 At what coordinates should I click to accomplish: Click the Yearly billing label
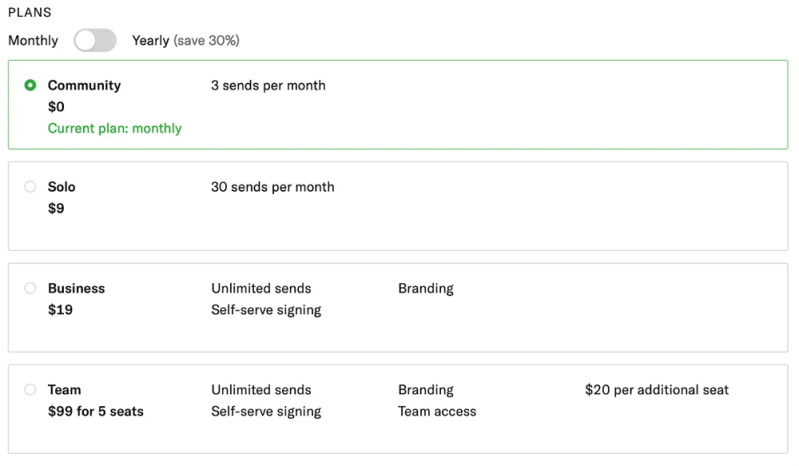(151, 41)
